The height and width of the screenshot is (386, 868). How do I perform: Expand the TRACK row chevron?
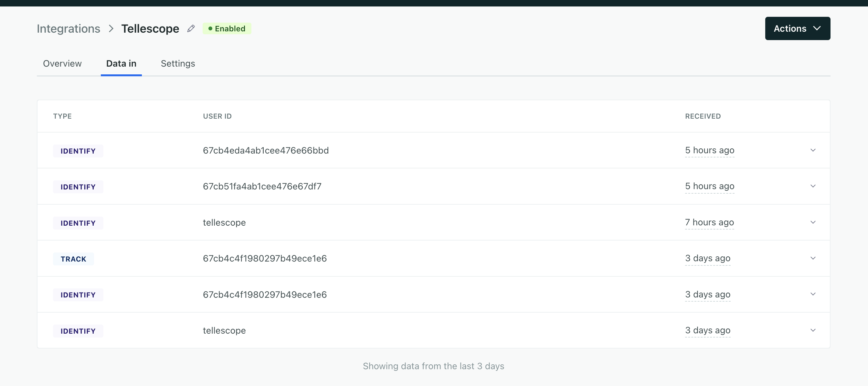[813, 258]
